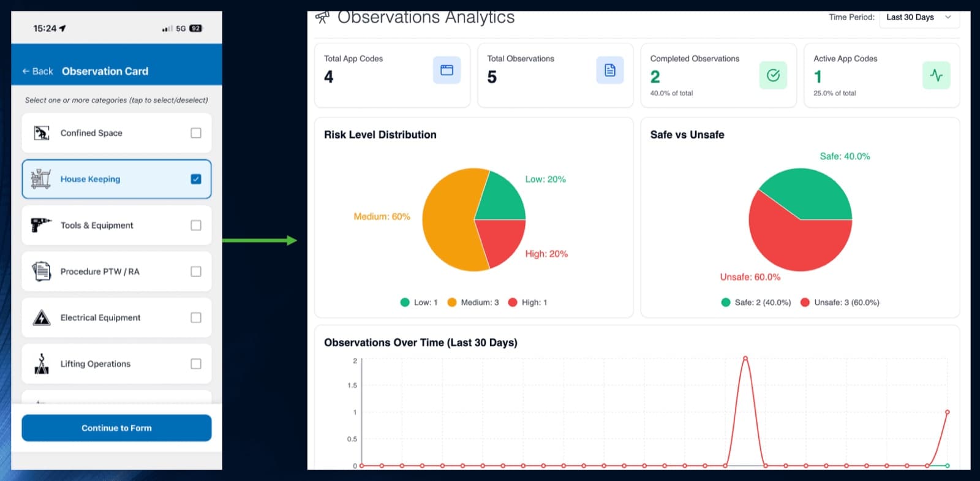Screen dimensions: 980x481
Task: Click the Total App Codes card icon
Action: click(447, 70)
